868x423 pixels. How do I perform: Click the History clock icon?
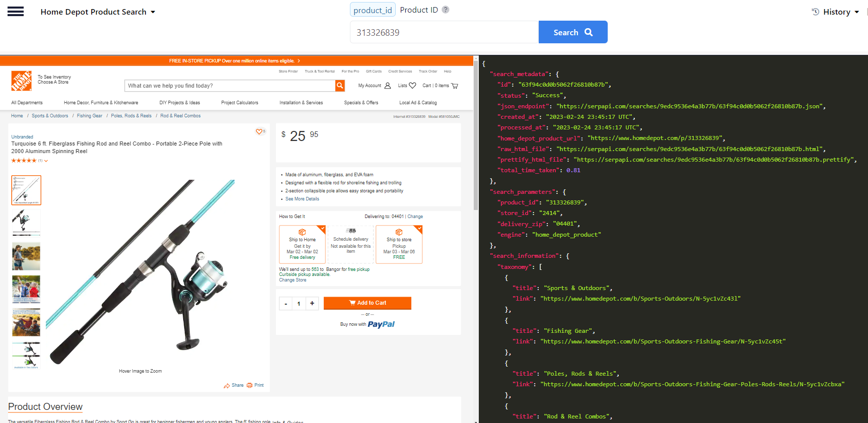pos(816,12)
